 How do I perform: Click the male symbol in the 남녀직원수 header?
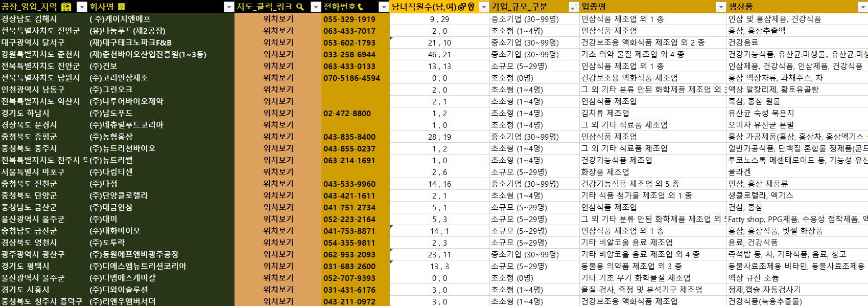[461, 7]
